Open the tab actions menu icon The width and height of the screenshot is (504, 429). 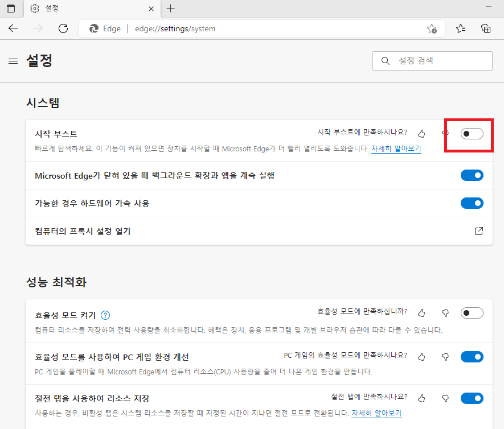point(11,9)
